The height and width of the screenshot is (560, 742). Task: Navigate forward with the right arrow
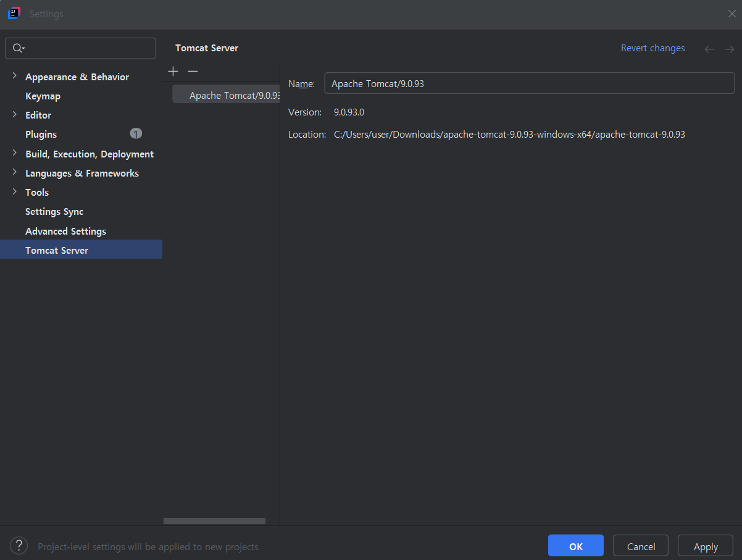pos(729,49)
